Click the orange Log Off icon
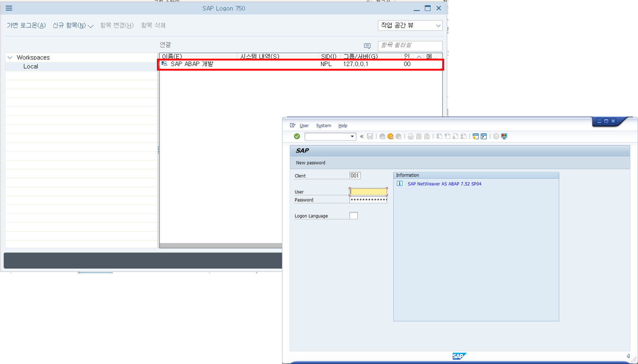 coord(390,136)
